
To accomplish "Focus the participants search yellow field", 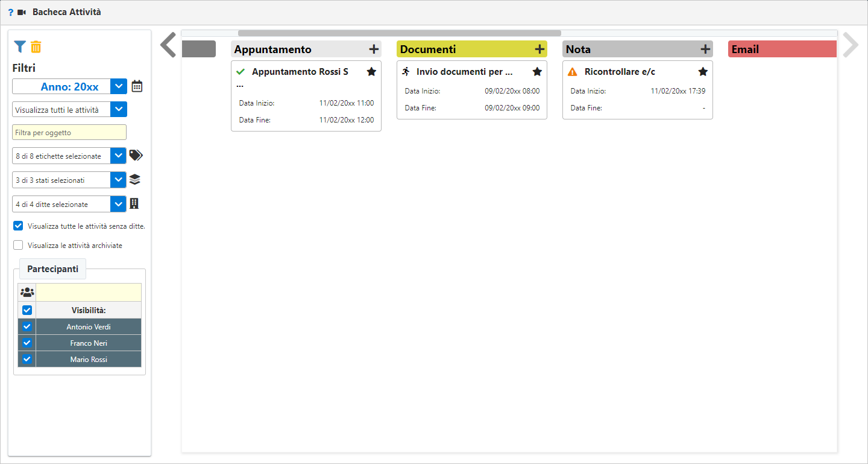I will coord(89,293).
